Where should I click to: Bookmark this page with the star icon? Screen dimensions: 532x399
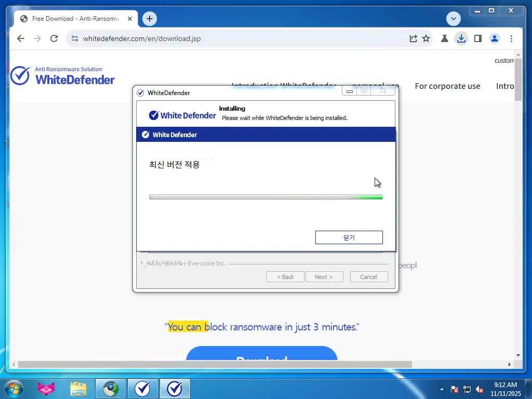coord(426,38)
